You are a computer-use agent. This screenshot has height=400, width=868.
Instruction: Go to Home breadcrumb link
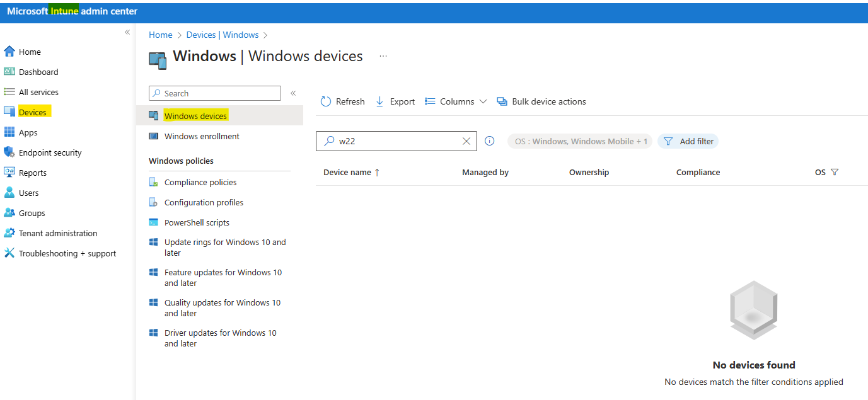pyautogui.click(x=161, y=35)
